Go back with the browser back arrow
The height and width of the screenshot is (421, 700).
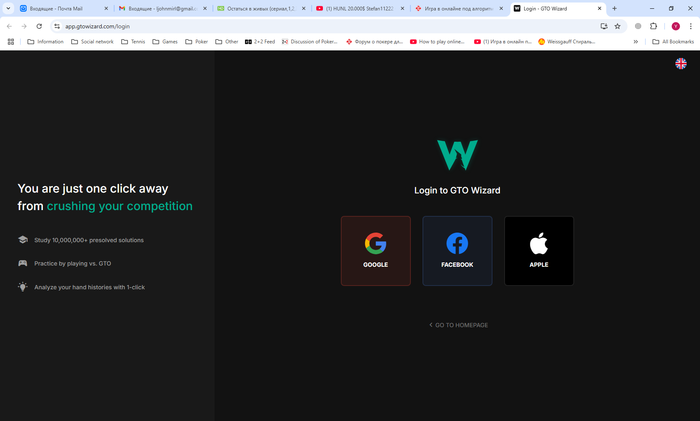tap(9, 26)
